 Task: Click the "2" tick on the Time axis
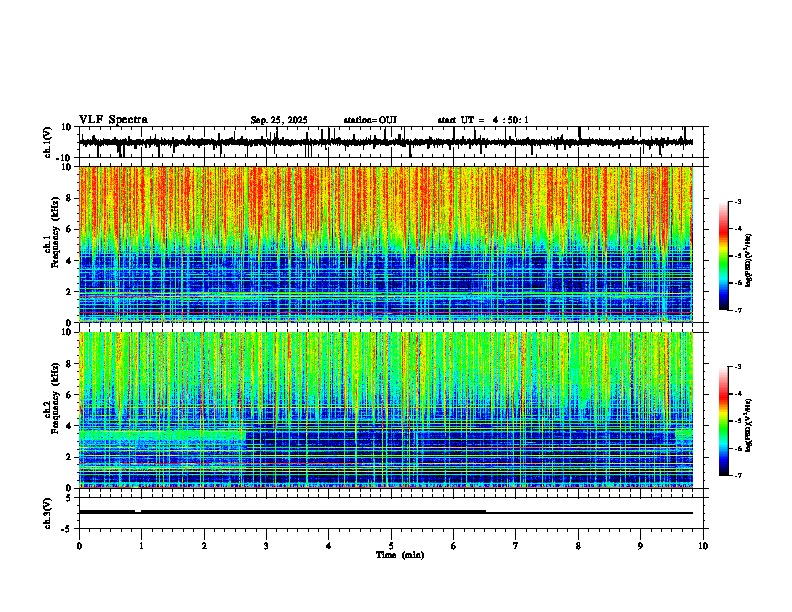tap(204, 546)
